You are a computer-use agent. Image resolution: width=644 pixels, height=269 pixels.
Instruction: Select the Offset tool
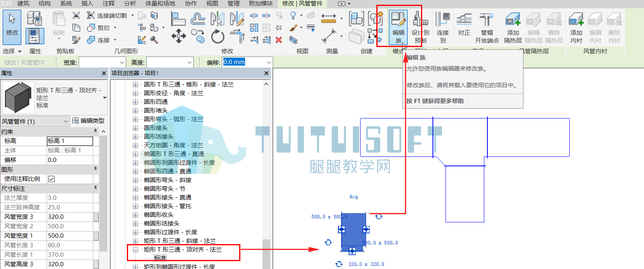coord(198,19)
